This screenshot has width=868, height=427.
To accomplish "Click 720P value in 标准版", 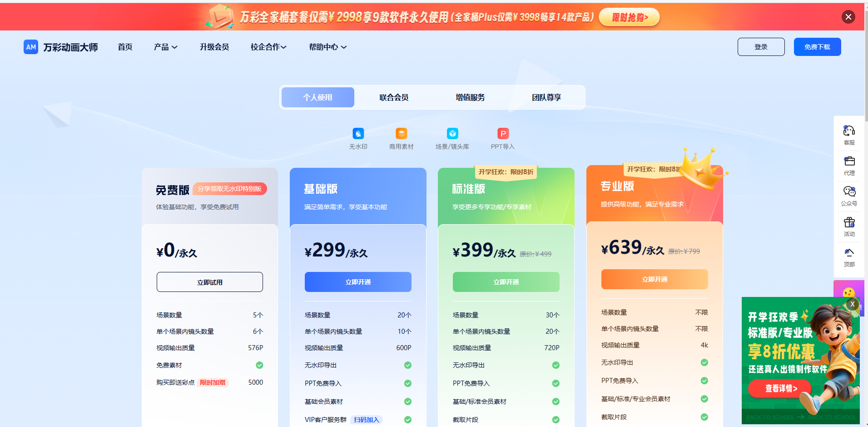I will point(551,348).
